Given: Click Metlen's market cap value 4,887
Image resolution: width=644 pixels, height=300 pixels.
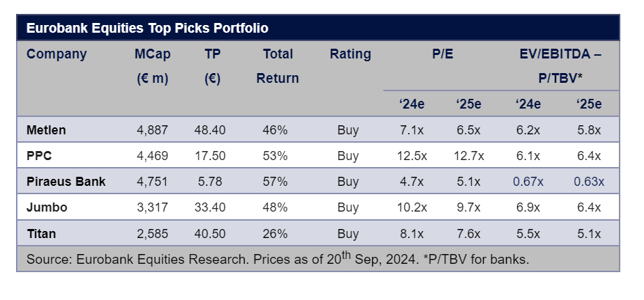Looking at the screenshot, I should [x=153, y=130].
